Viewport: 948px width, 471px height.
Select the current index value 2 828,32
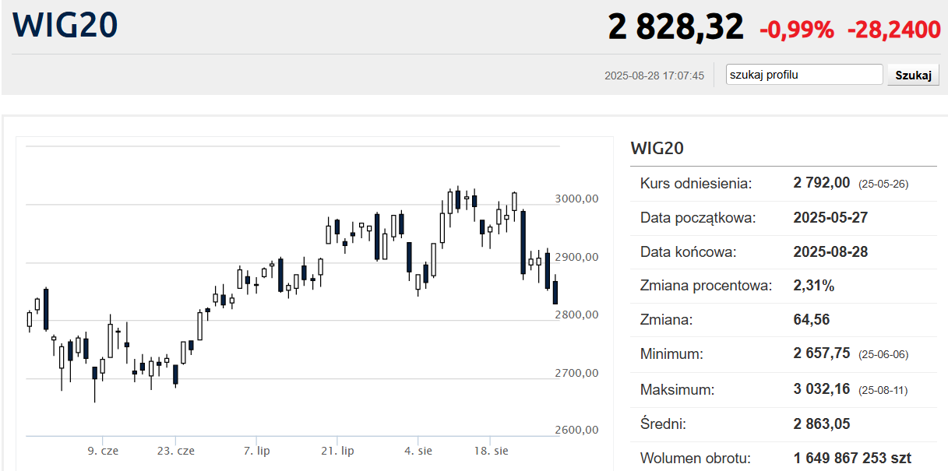pyautogui.click(x=675, y=27)
